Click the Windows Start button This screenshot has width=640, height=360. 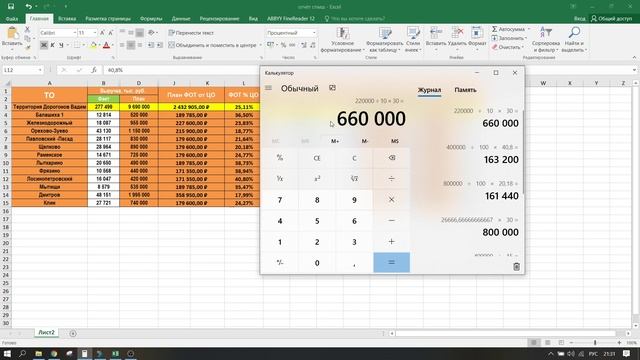7,353
